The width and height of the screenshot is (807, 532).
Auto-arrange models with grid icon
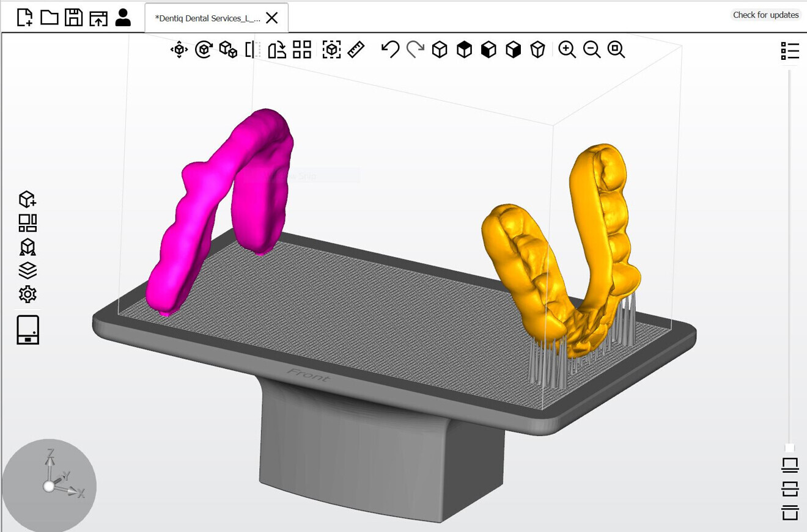(302, 49)
